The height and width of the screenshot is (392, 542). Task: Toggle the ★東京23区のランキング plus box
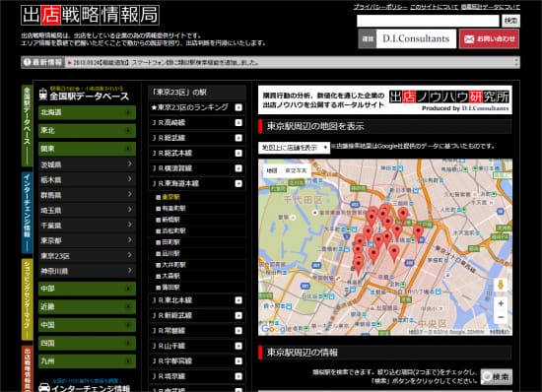coord(238,107)
